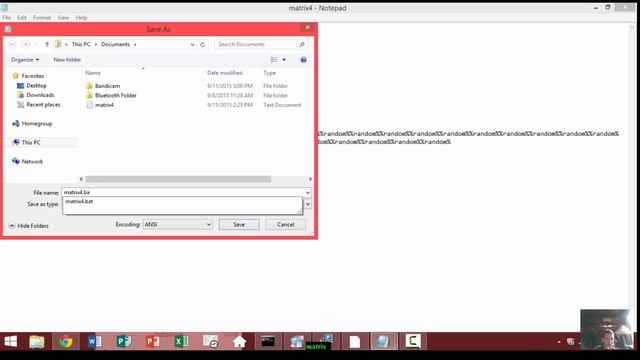The image size is (640, 360).
Task: Open the Help menu in Notepad
Action: [81, 18]
